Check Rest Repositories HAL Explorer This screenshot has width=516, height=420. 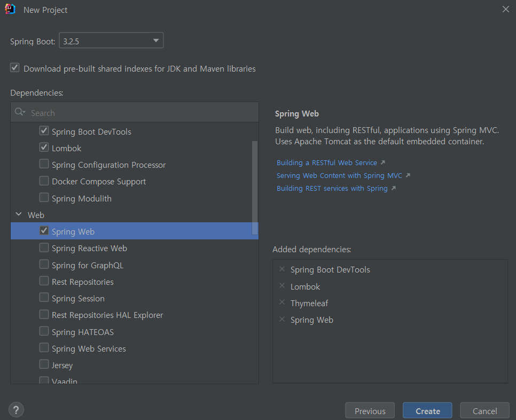(44, 314)
